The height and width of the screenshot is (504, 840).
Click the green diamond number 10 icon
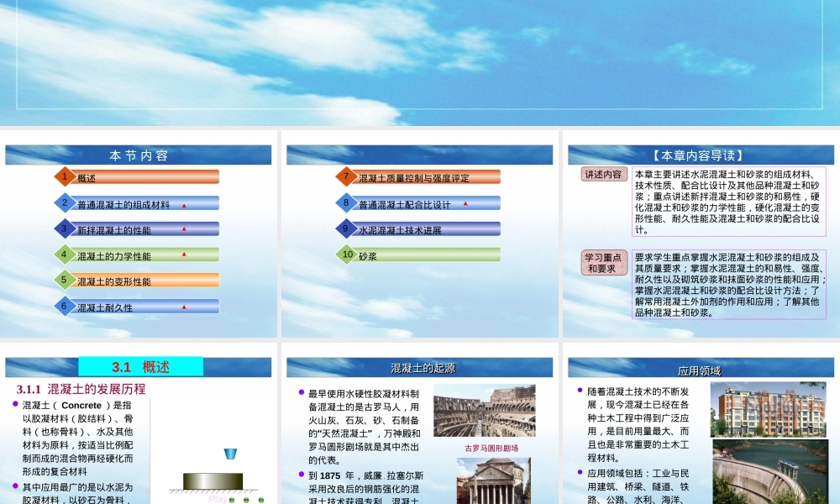point(347,254)
